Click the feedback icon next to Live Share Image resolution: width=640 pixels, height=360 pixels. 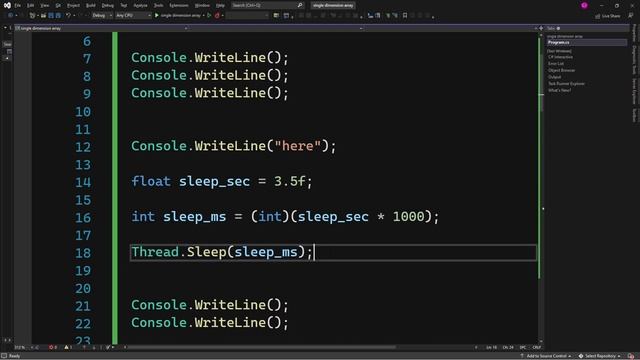tap(631, 16)
